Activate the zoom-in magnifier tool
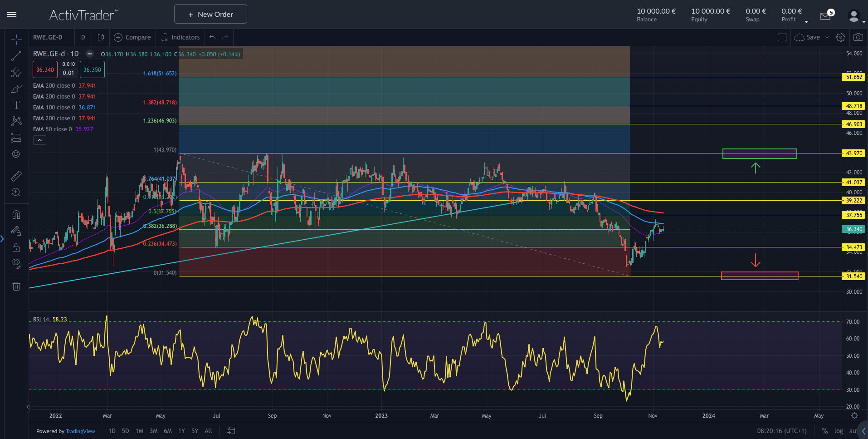The image size is (868, 439). (16, 192)
